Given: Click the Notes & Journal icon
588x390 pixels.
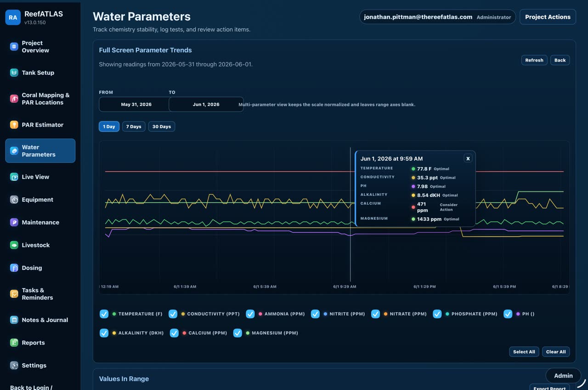Looking at the screenshot, I should (14, 320).
